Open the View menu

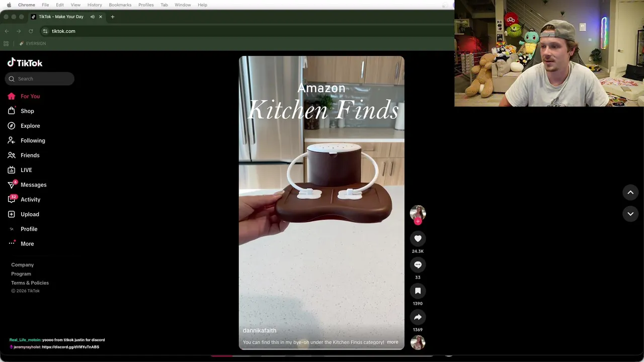[75, 5]
